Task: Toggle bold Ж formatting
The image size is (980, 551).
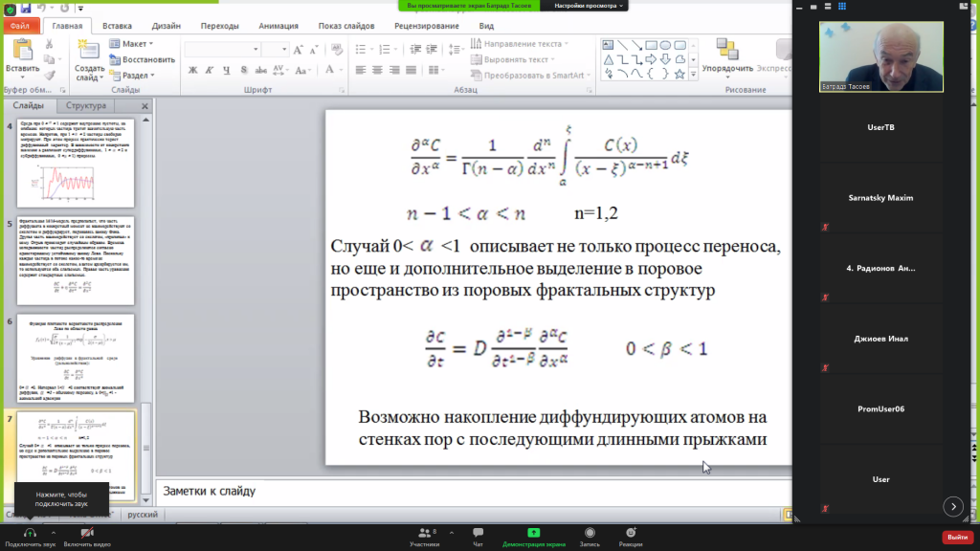Action: point(193,70)
